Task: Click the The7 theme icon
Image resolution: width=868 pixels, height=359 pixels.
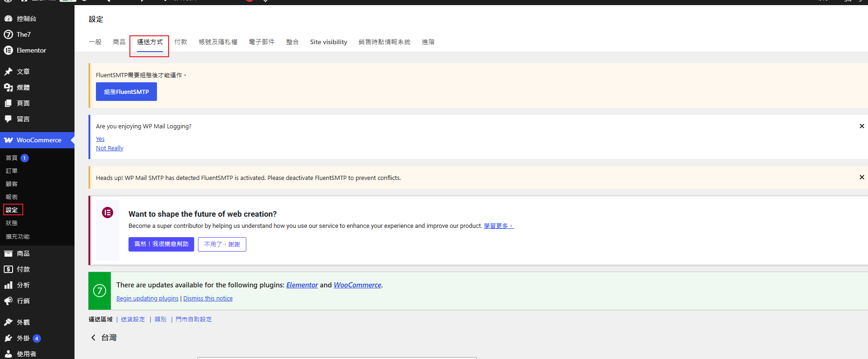Action: click(8, 34)
